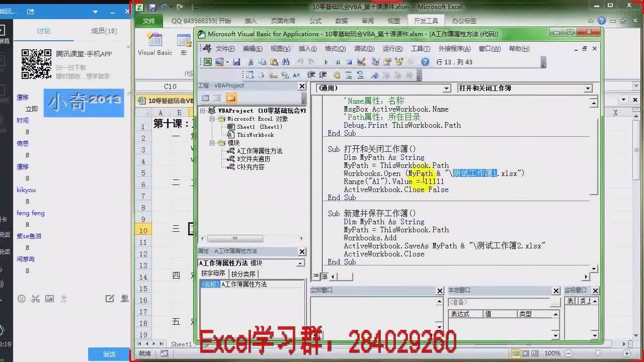Image resolution: width=644 pixels, height=362 pixels.
Task: Toggle Bookmark flag icon in edit toolbar
Action: pyautogui.click(x=374, y=75)
